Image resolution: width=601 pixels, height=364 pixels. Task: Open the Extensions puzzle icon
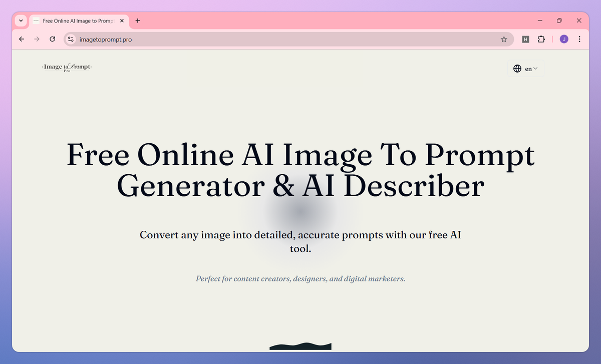(x=541, y=39)
